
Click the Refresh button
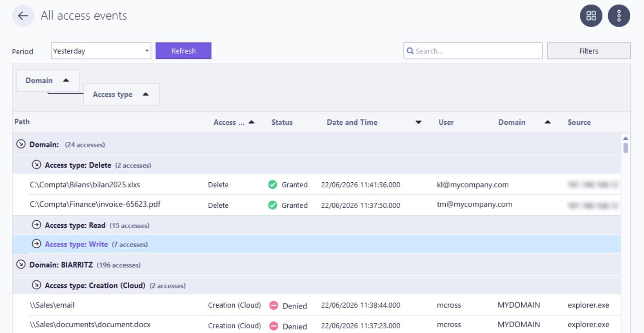pos(183,51)
